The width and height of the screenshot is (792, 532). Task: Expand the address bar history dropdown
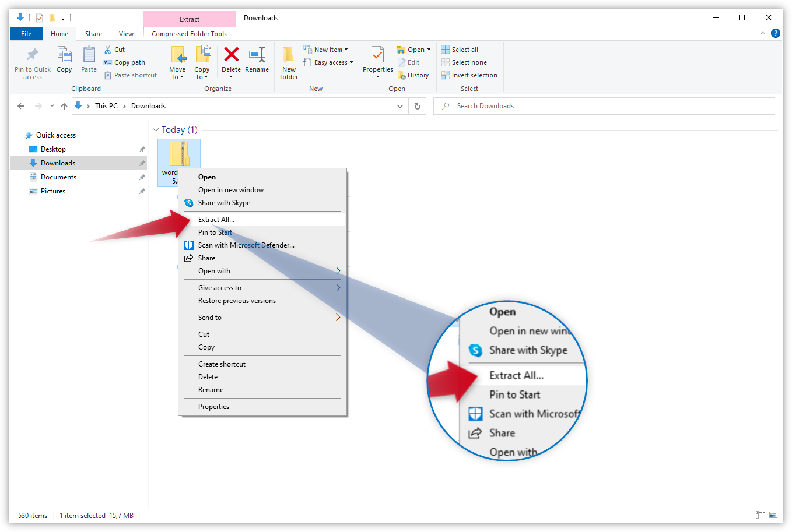click(x=399, y=106)
